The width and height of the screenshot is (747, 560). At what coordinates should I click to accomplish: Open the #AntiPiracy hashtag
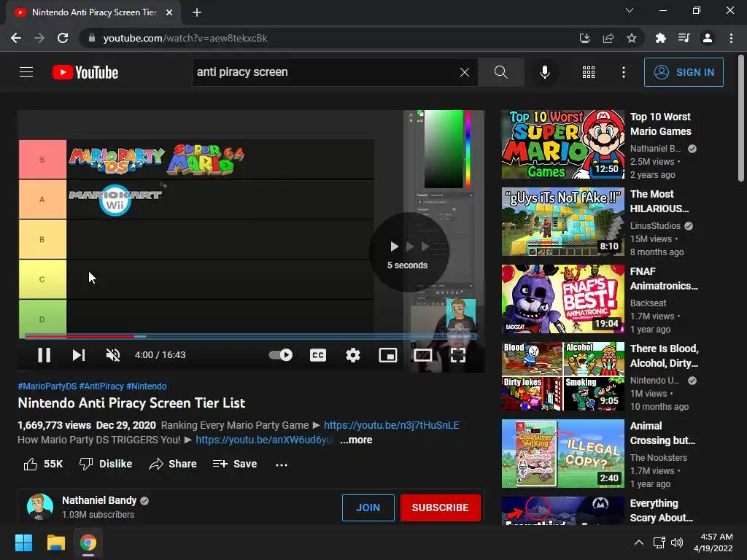pyautogui.click(x=101, y=386)
